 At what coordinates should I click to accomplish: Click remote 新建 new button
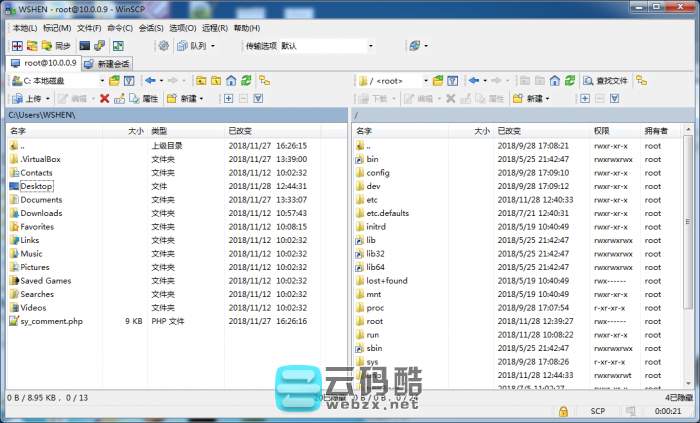(528, 99)
